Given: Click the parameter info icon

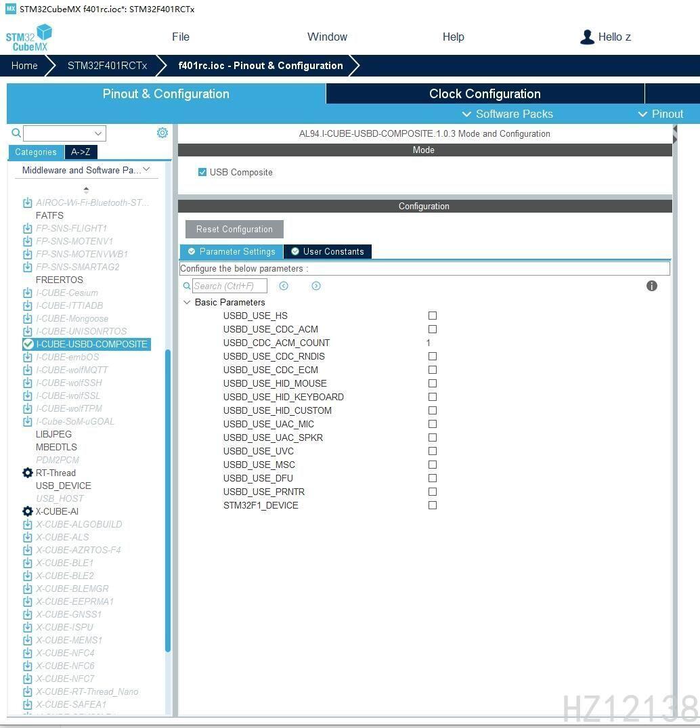Looking at the screenshot, I should coord(652,286).
